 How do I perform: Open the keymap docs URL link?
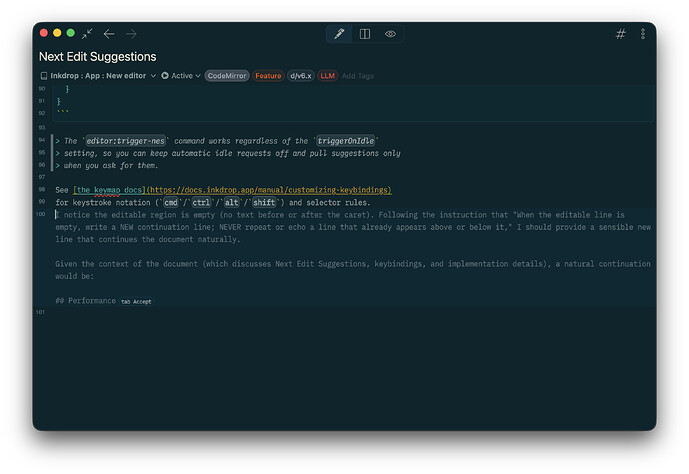[268, 190]
